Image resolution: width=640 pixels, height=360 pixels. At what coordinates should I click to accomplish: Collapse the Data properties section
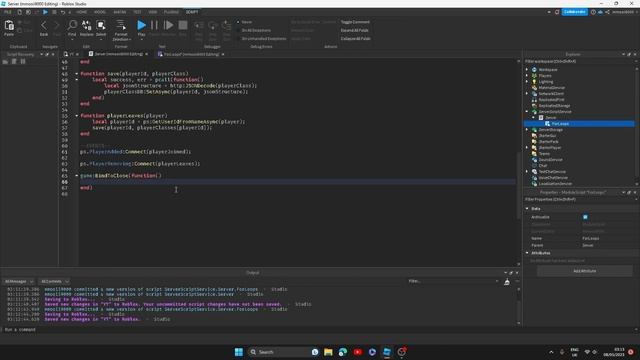click(x=527, y=209)
